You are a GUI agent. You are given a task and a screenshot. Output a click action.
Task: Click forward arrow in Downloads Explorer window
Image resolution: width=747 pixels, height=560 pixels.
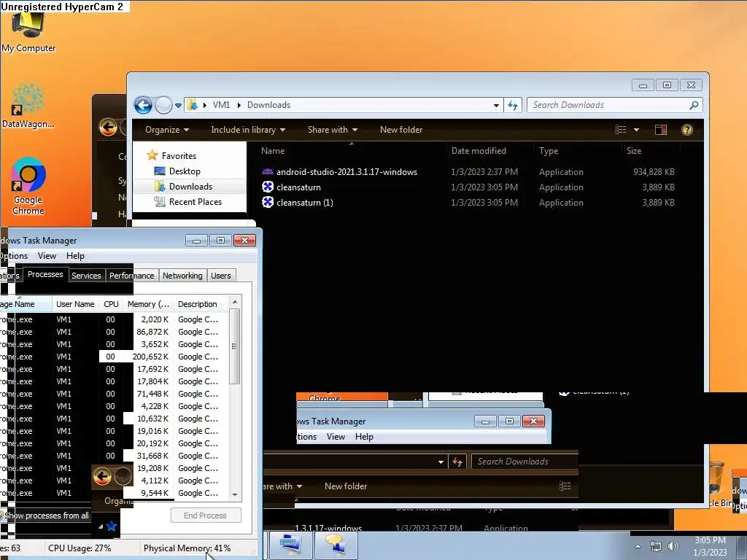[x=163, y=105]
